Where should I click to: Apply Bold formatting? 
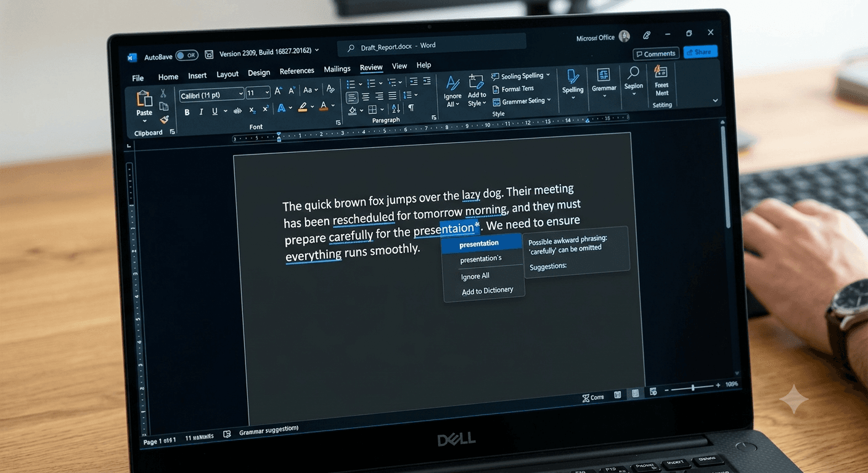187,112
